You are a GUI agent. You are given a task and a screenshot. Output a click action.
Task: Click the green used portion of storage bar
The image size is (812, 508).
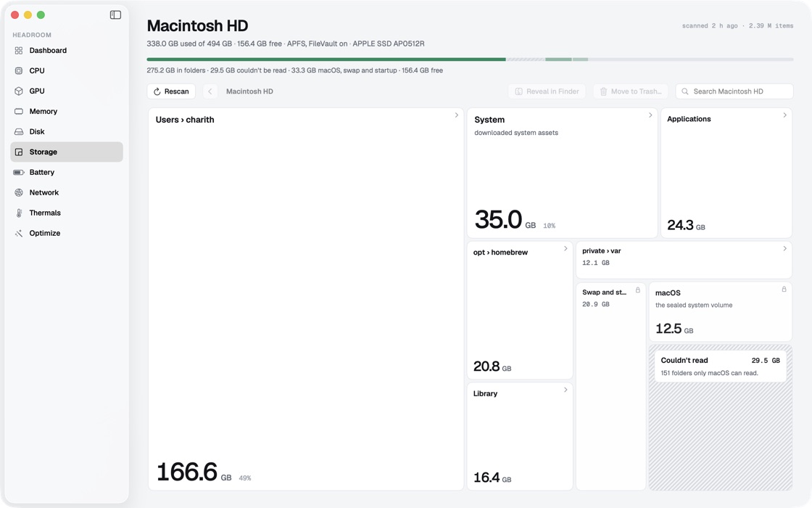pyautogui.click(x=326, y=60)
